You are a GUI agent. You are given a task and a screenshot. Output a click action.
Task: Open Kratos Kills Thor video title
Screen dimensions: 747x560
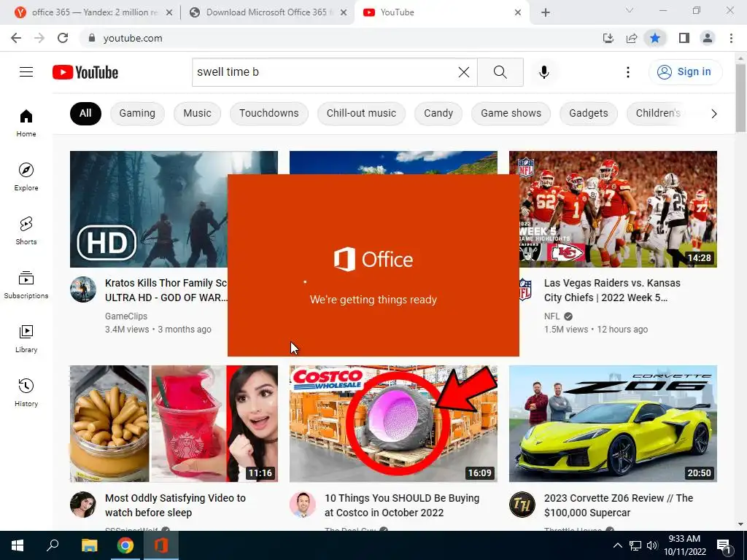point(166,290)
